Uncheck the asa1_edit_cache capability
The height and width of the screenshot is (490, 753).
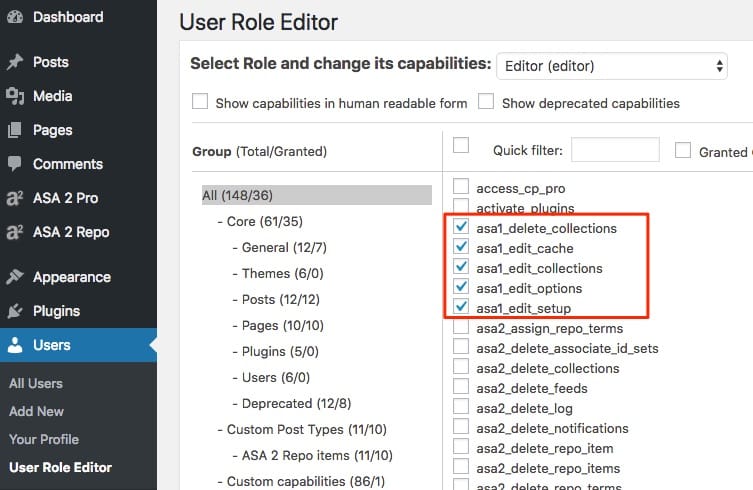[x=461, y=248]
